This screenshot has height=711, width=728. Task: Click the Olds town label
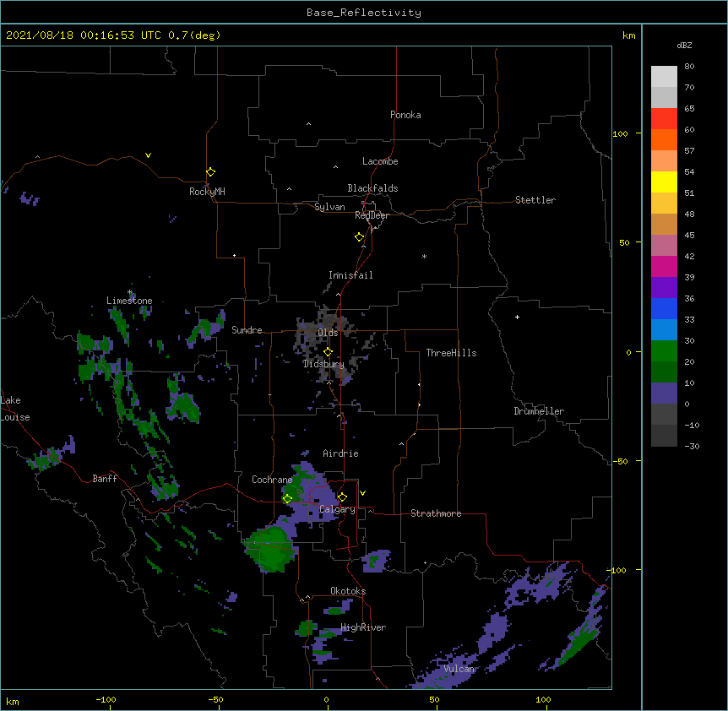pyautogui.click(x=328, y=333)
